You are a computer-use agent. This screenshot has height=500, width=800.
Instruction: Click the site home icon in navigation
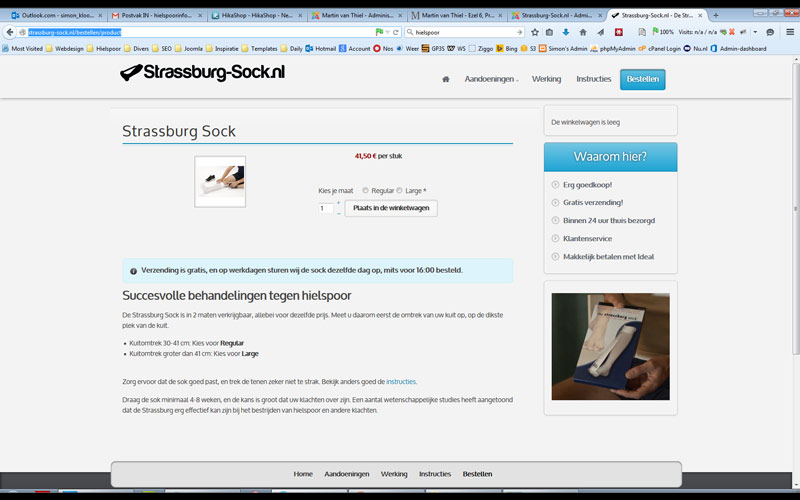(446, 79)
